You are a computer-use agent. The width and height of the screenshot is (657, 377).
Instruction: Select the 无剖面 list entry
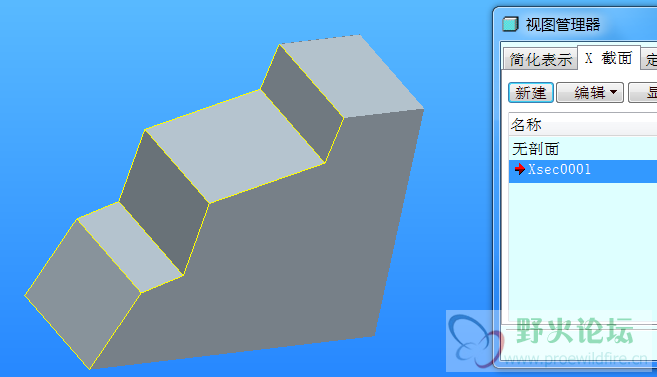click(583, 148)
